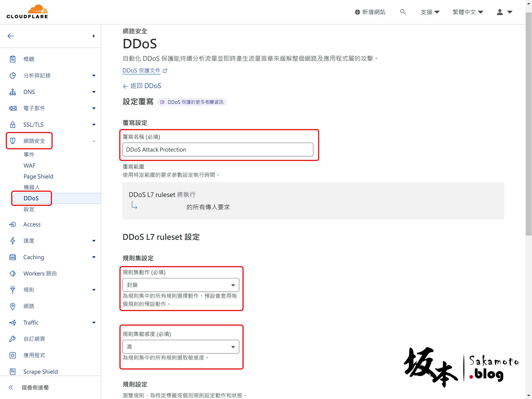Click the 應用程式 square icon
Screen dimensions: 532x399
point(12,355)
